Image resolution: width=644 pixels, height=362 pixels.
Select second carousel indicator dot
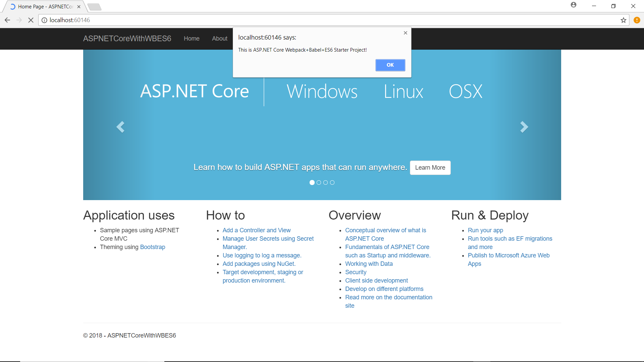(319, 183)
